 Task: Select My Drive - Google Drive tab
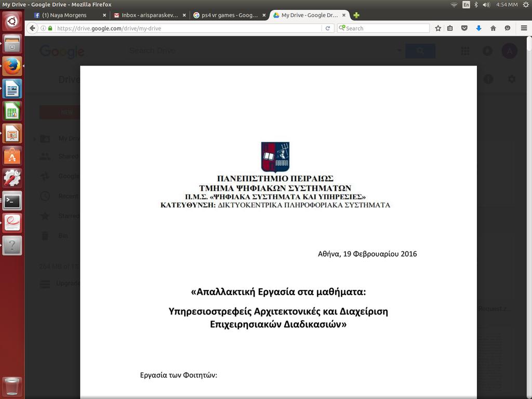[x=310, y=15]
